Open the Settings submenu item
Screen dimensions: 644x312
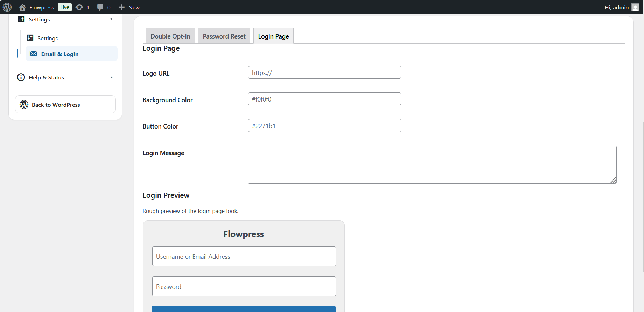(48, 38)
